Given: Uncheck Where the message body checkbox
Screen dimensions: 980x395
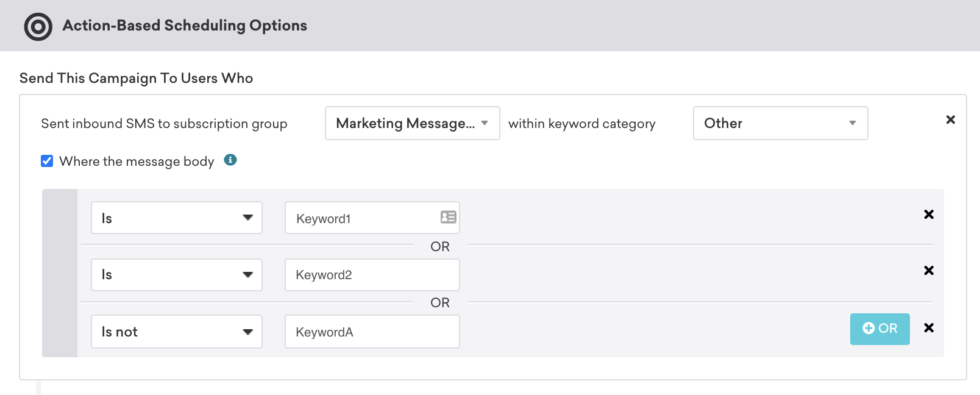Looking at the screenshot, I should (47, 161).
